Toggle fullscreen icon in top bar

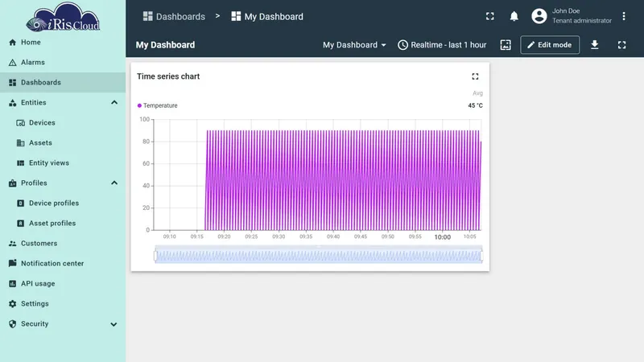point(490,16)
